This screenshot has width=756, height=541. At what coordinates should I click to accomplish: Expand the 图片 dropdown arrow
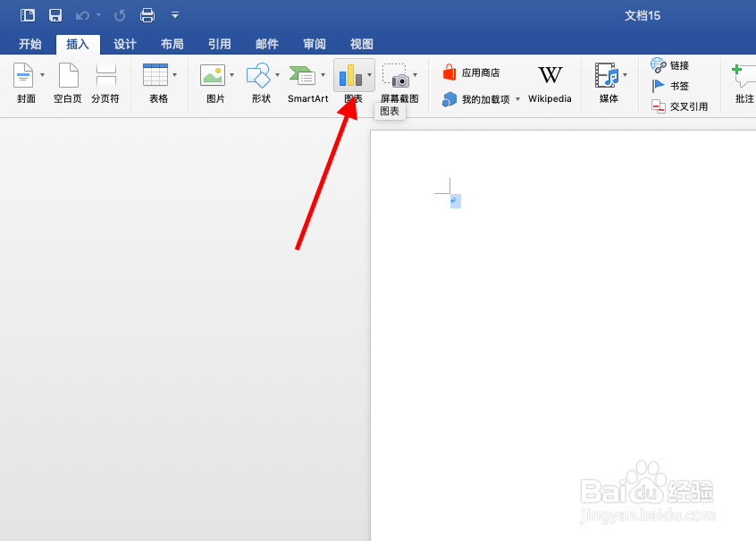pos(232,75)
